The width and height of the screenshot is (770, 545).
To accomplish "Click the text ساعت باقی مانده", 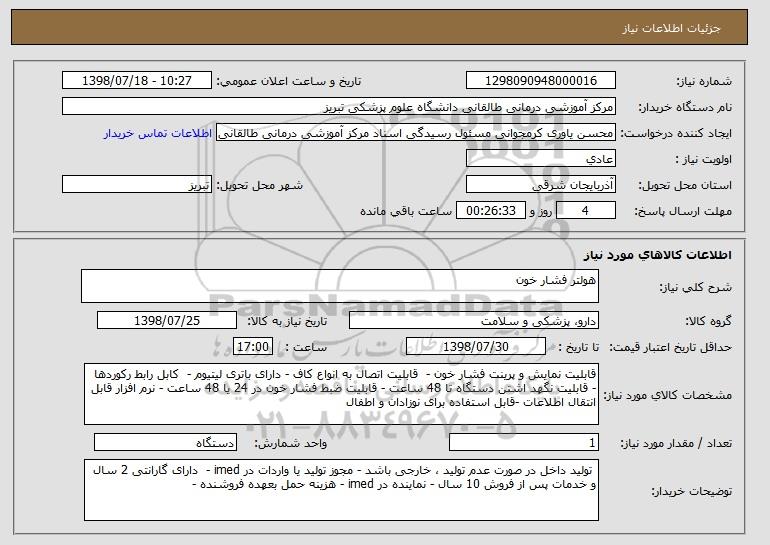I will pyautogui.click(x=406, y=211).
